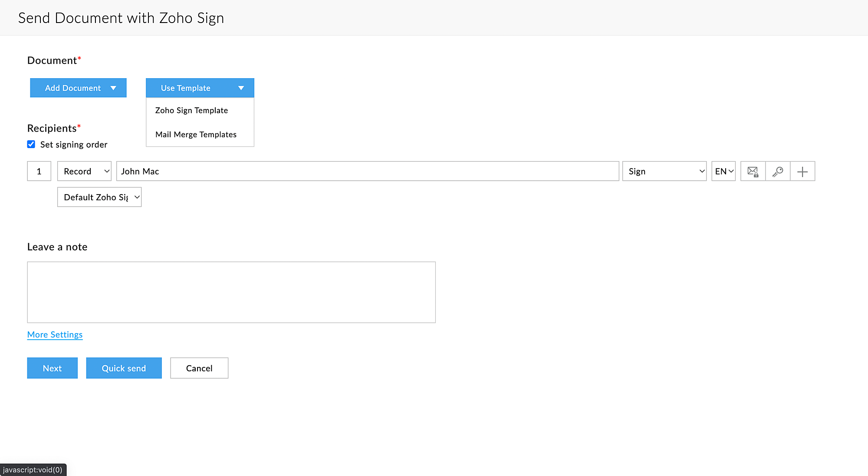This screenshot has height=476, width=868.
Task: Click the John Mac recipient field
Action: pos(367,172)
